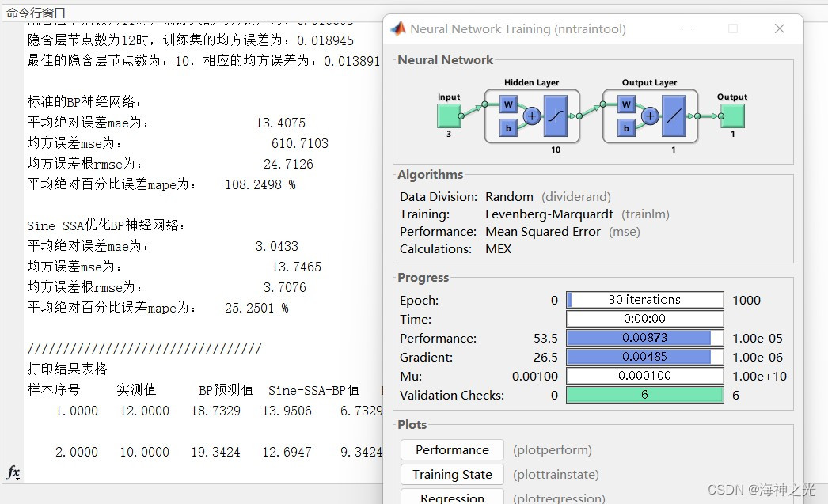Click the Gradient progress bar showing 0.00485
828x504 pixels.
click(x=645, y=357)
